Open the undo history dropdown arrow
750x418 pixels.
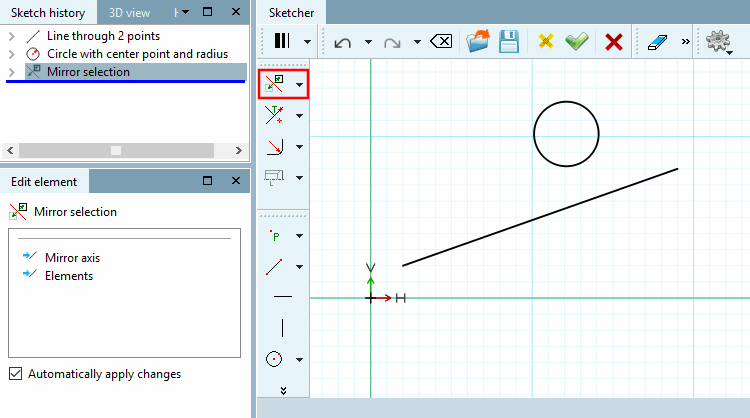[368, 42]
